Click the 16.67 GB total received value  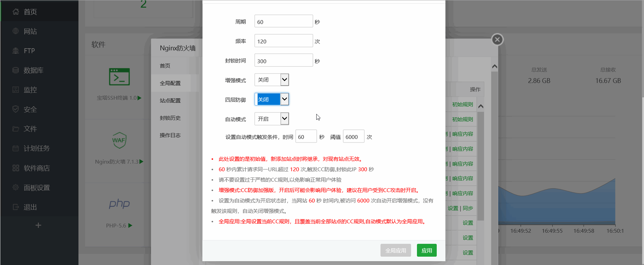(608, 81)
